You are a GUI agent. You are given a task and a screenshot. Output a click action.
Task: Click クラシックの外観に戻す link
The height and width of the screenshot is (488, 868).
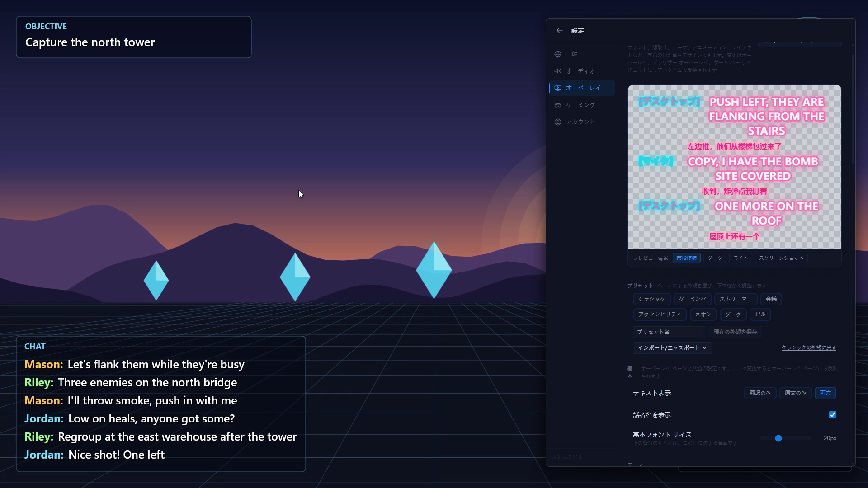click(808, 348)
